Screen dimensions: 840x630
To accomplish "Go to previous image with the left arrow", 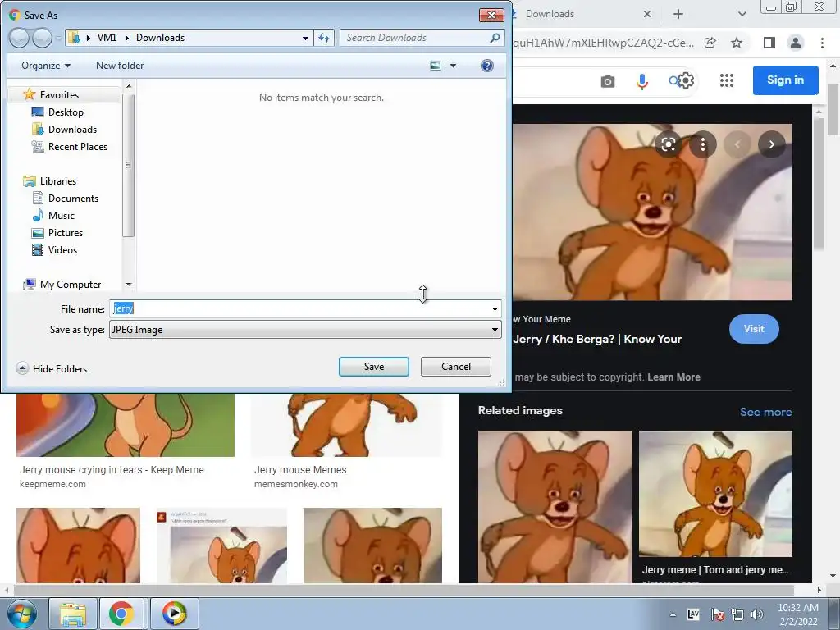I will tap(737, 144).
